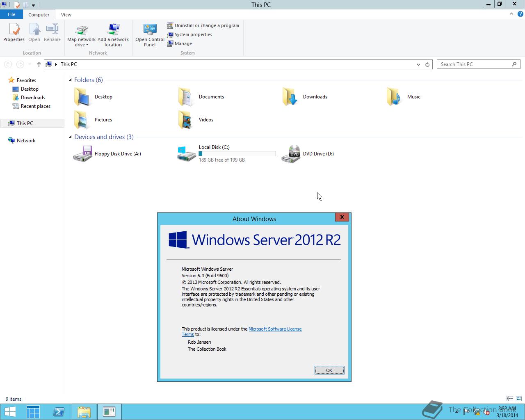Select Desktop under Favorites
Screen dimensions: 525x420
coord(30,89)
